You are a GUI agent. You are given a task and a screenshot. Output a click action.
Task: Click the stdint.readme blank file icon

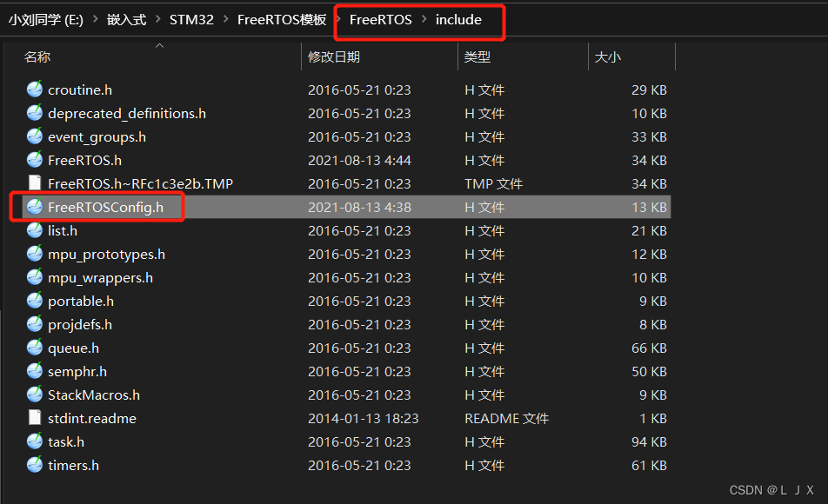pyautogui.click(x=35, y=418)
